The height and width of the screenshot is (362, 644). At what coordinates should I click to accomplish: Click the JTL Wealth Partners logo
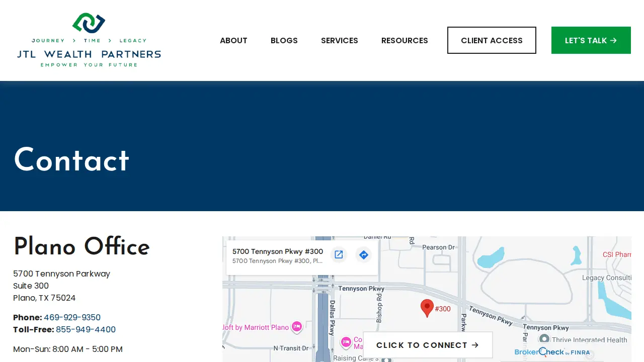pos(89,40)
